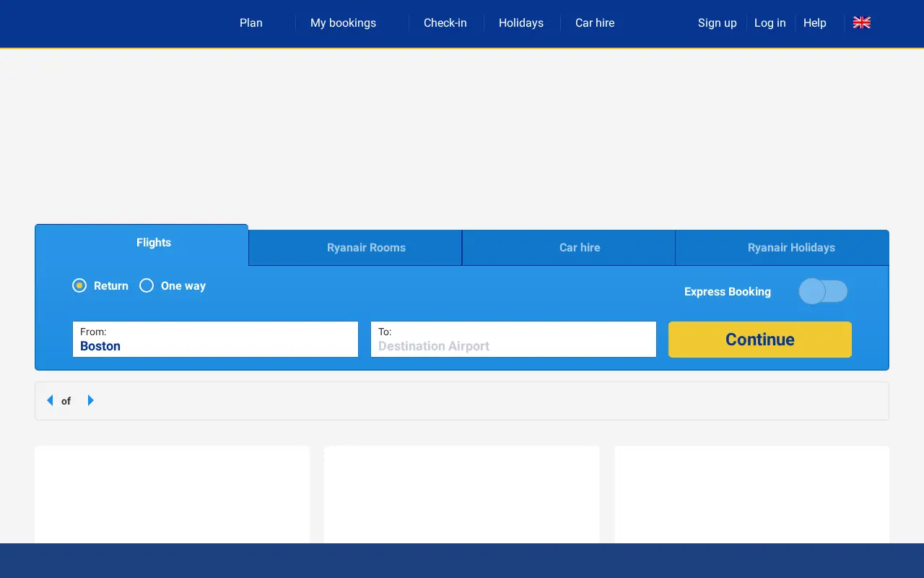This screenshot has width=924, height=578.
Task: Click the To Destination Airport field
Action: pos(513,340)
